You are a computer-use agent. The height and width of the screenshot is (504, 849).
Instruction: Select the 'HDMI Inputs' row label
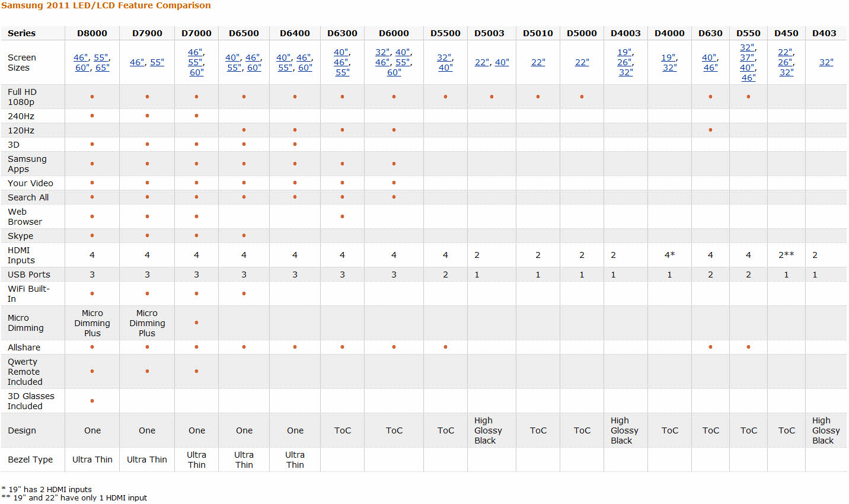click(x=21, y=255)
